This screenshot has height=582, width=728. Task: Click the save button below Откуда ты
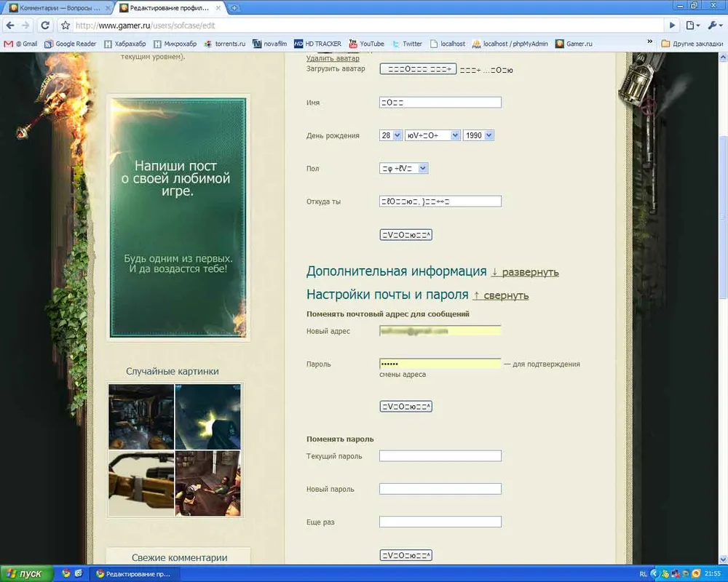405,235
